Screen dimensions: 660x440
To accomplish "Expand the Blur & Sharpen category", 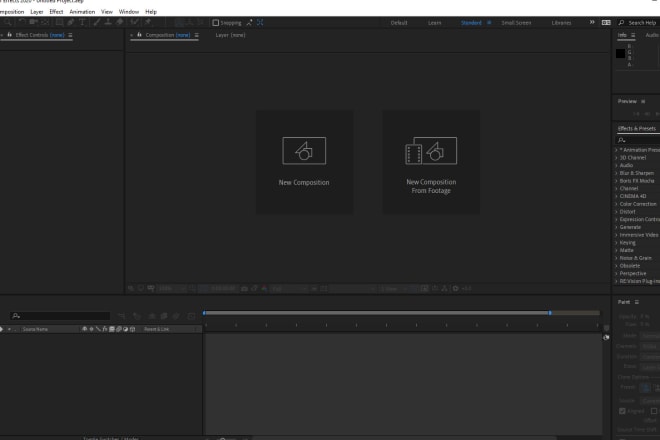I will point(616,173).
